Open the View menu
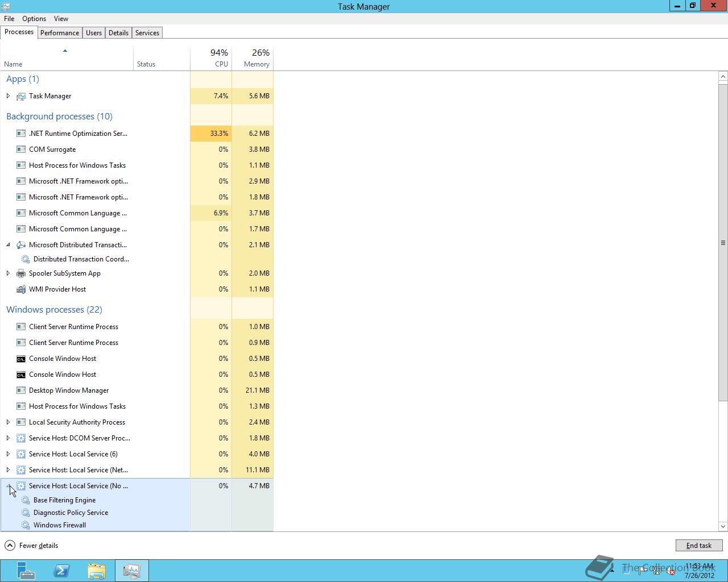 [x=61, y=19]
